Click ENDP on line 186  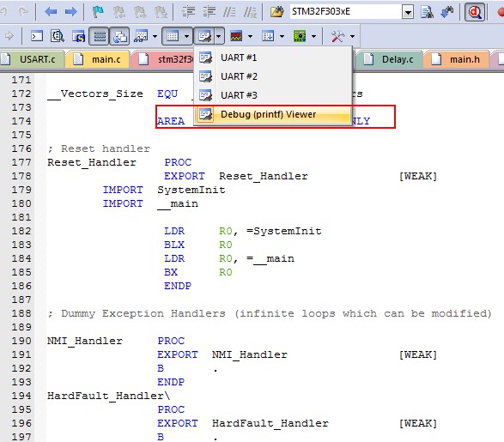178,286
